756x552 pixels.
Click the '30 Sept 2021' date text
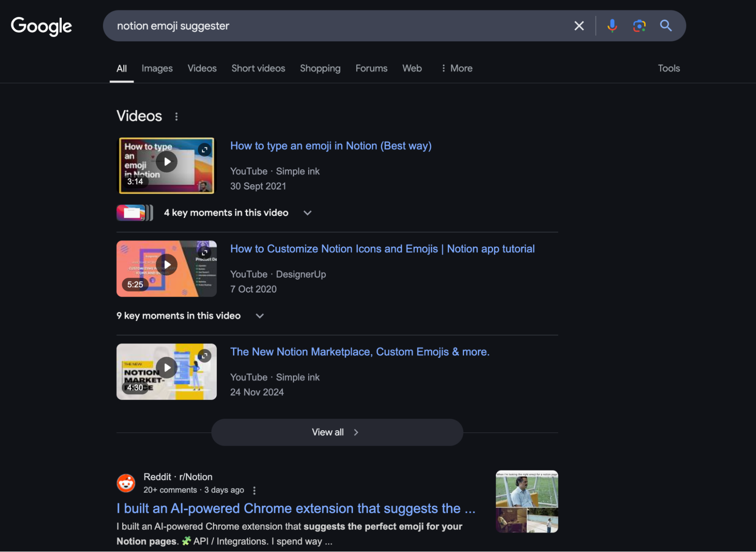click(258, 186)
